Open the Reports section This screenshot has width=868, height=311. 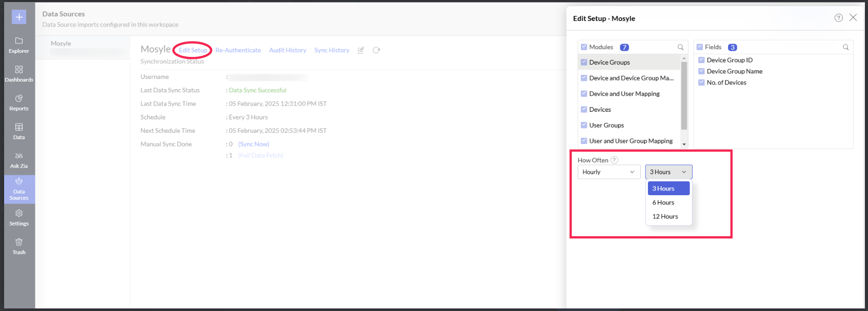click(19, 102)
